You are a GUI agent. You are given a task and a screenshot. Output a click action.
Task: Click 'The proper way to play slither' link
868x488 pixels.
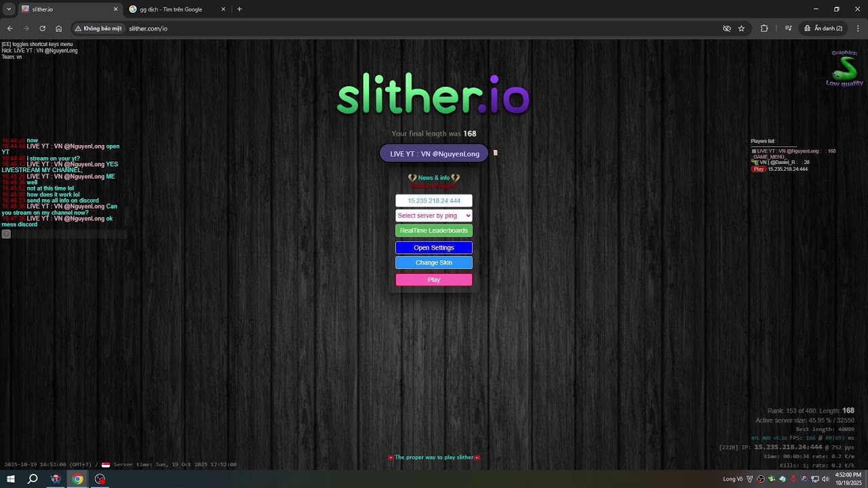point(434,457)
